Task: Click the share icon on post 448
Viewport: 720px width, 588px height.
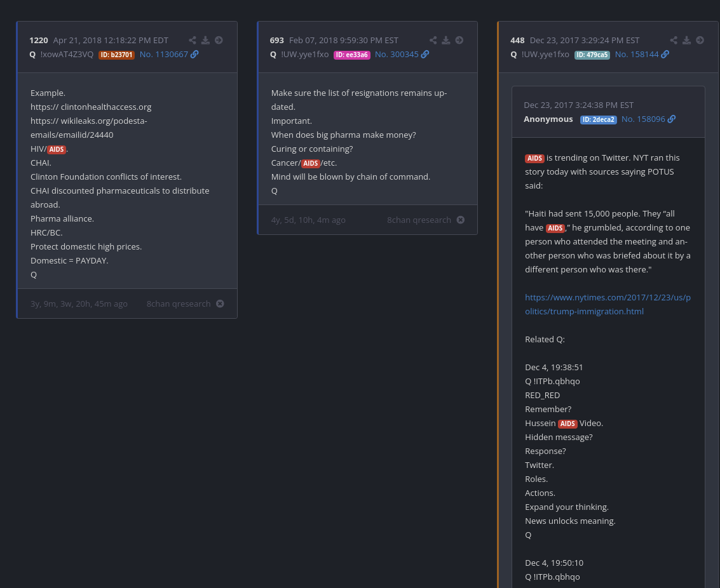Action: [x=674, y=41]
